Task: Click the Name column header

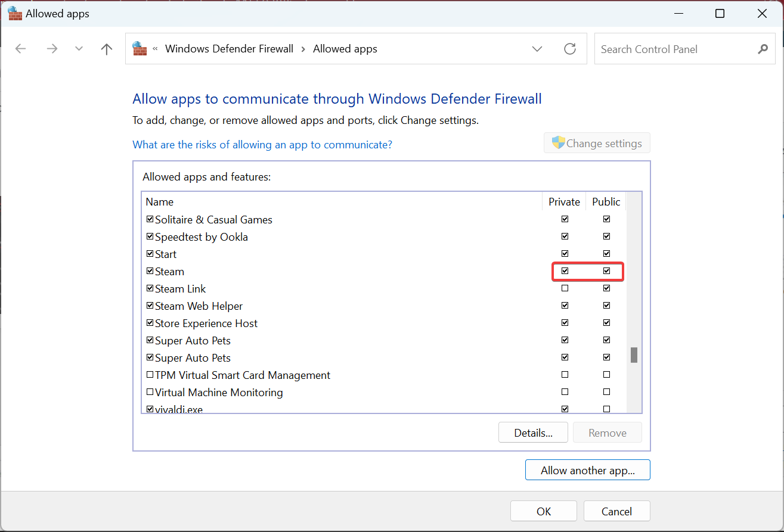Action: [x=160, y=202]
